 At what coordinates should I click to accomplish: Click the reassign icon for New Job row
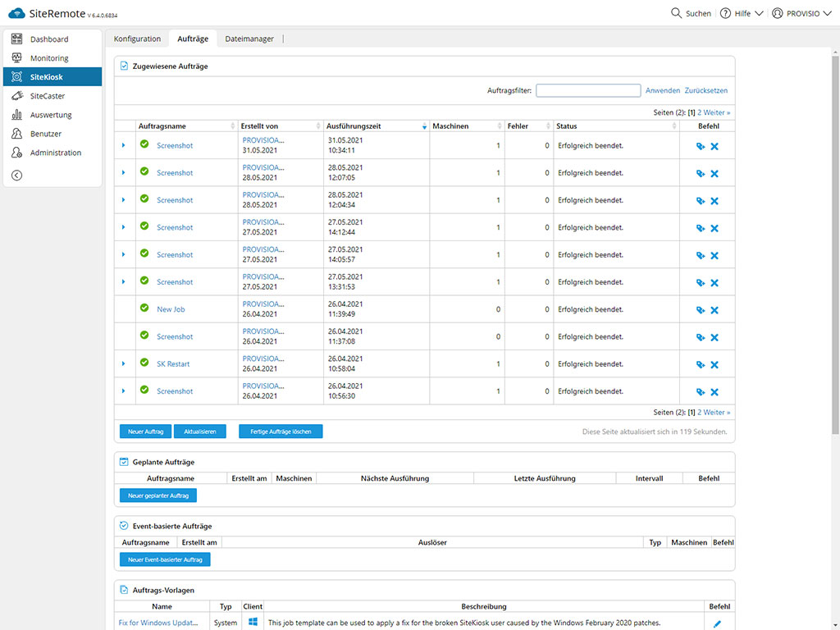[700, 310]
